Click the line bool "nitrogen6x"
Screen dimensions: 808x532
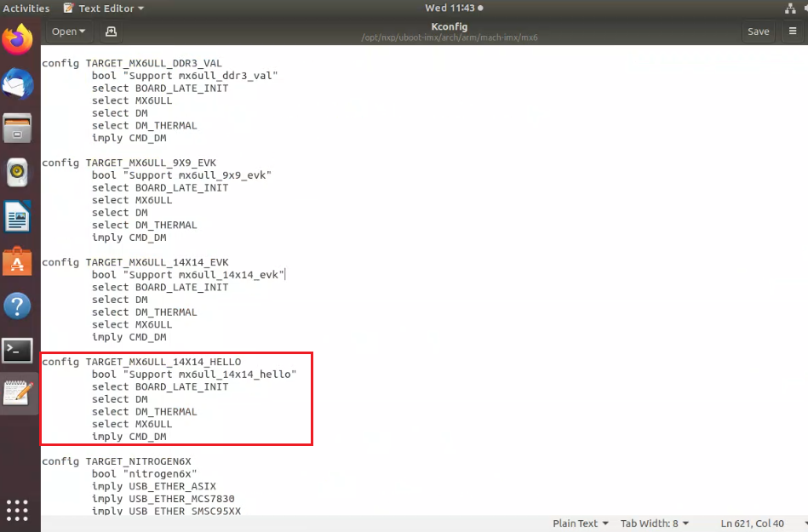point(144,473)
